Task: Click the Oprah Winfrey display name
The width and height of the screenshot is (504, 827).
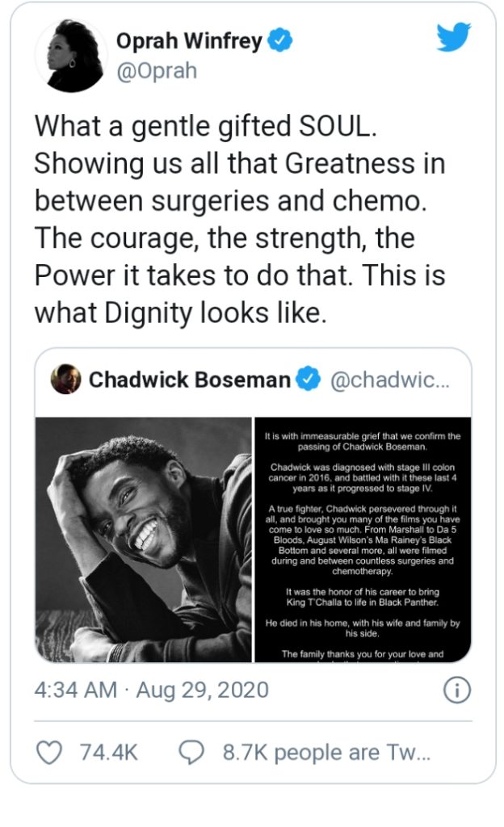Action: point(189,40)
